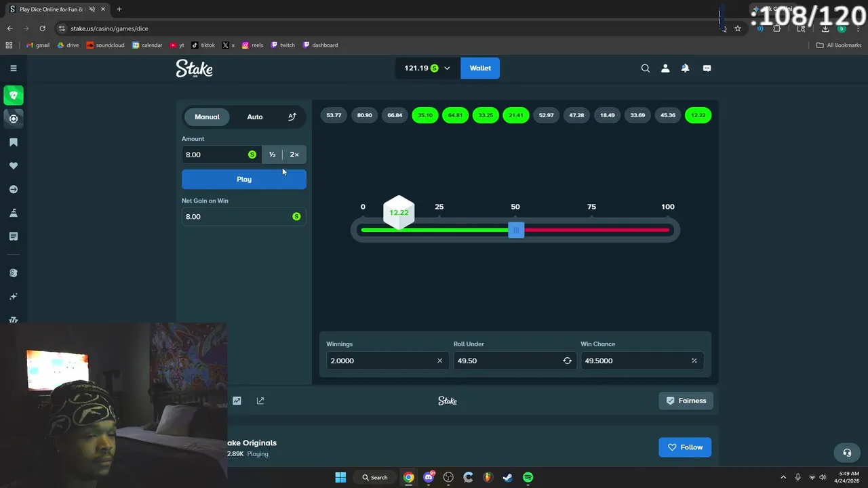Click the blue slider handle at 50
The width and height of the screenshot is (868, 488).
click(x=516, y=230)
